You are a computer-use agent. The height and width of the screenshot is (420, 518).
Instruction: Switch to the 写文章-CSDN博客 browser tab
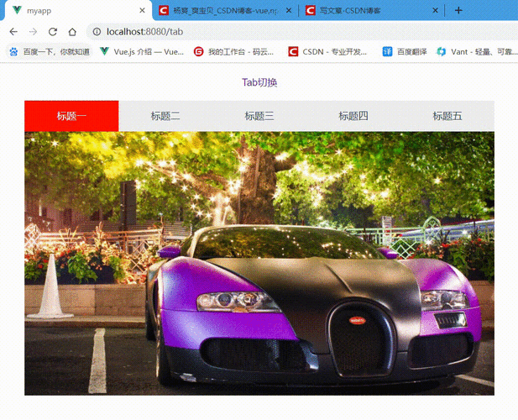372,11
